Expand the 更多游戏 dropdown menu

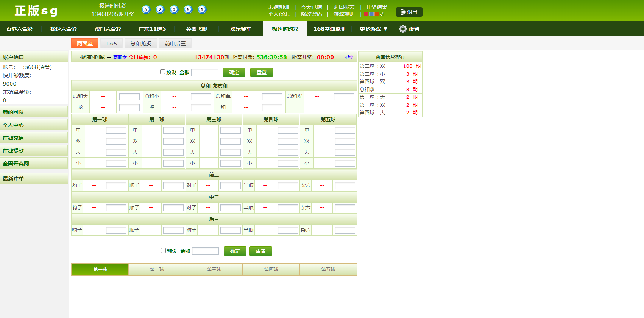(373, 29)
